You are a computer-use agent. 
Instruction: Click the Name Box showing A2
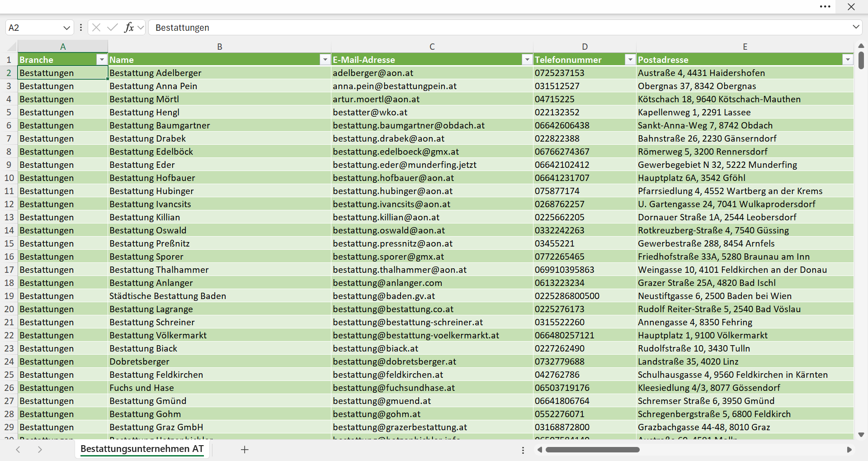coord(34,28)
